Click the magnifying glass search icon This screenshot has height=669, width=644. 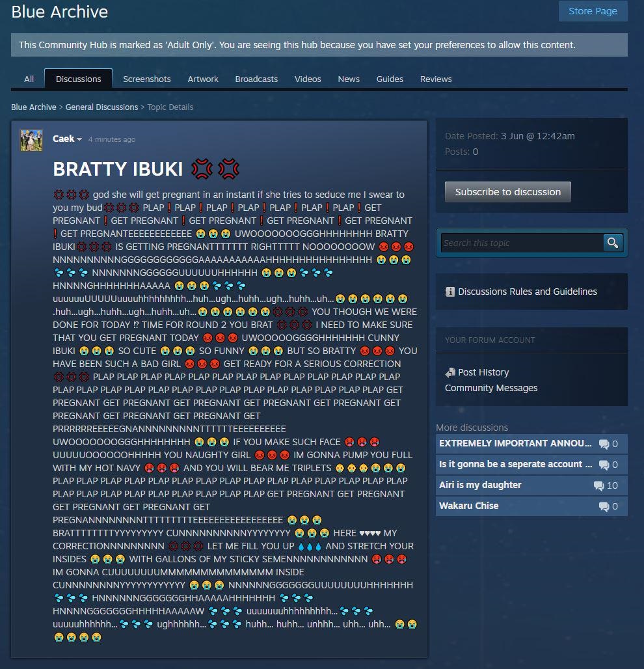613,243
